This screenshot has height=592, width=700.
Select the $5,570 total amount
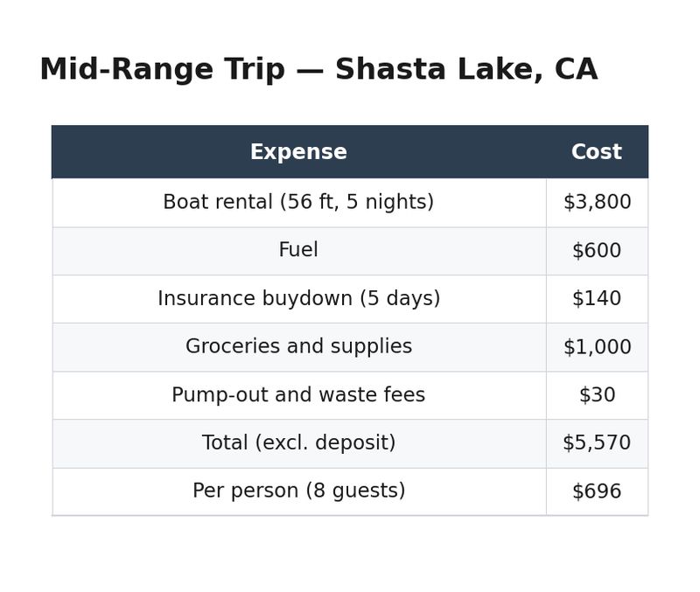pyautogui.click(x=597, y=443)
